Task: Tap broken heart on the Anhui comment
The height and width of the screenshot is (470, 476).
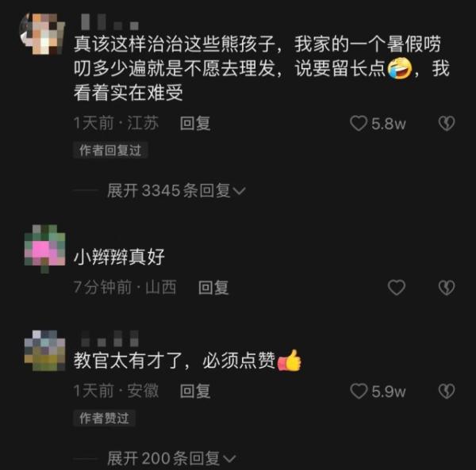Action: click(x=447, y=391)
